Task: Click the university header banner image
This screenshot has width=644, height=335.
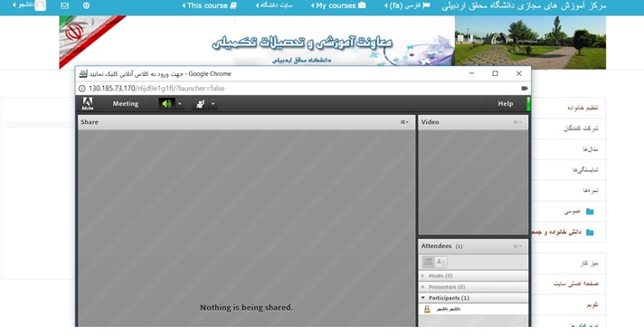Action: pyautogui.click(x=333, y=43)
